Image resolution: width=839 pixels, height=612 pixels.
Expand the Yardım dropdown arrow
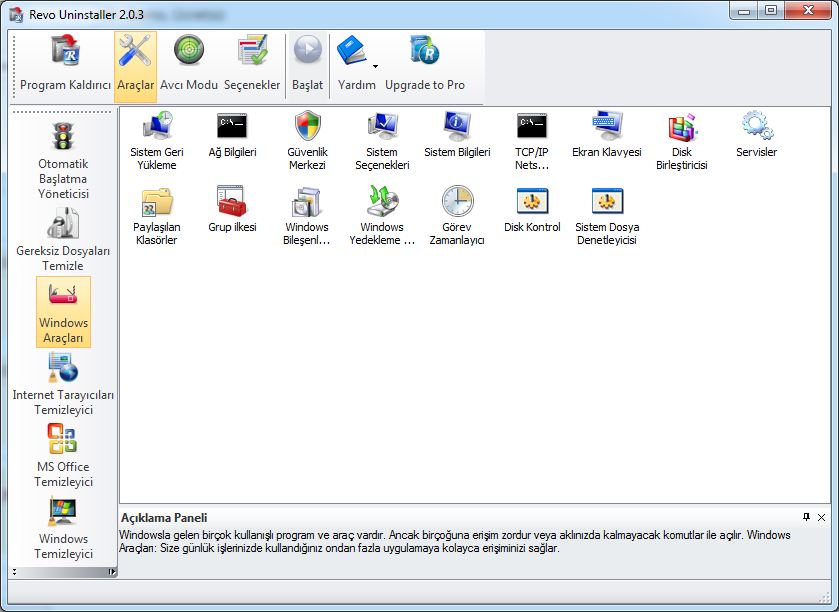coord(376,66)
